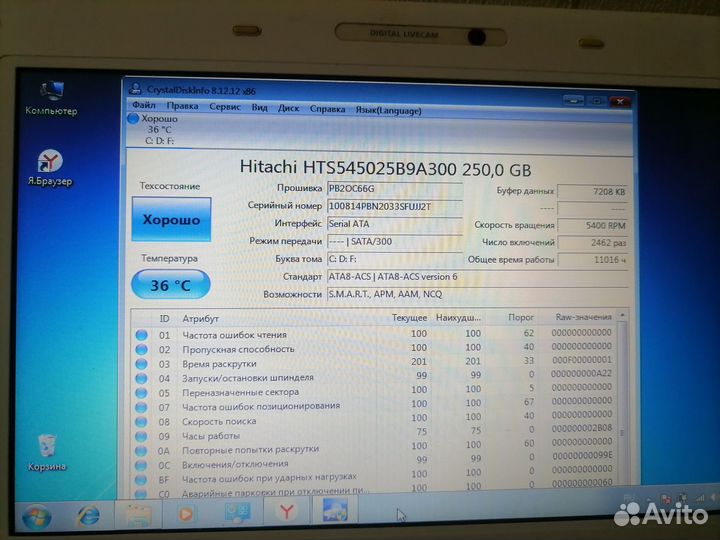Click the CrystalDiskInfo title bar icon
This screenshot has width=720, height=540.
point(135,88)
